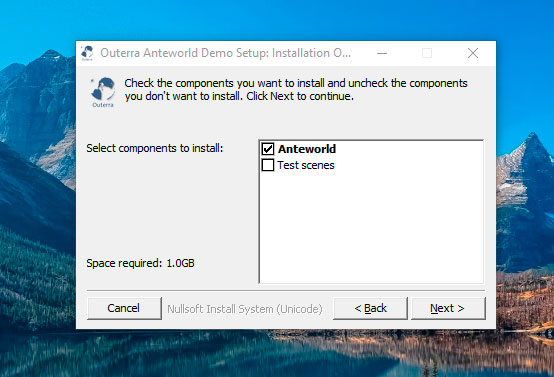
Task: Click the Space required: 1.0GB text
Action: 141,263
